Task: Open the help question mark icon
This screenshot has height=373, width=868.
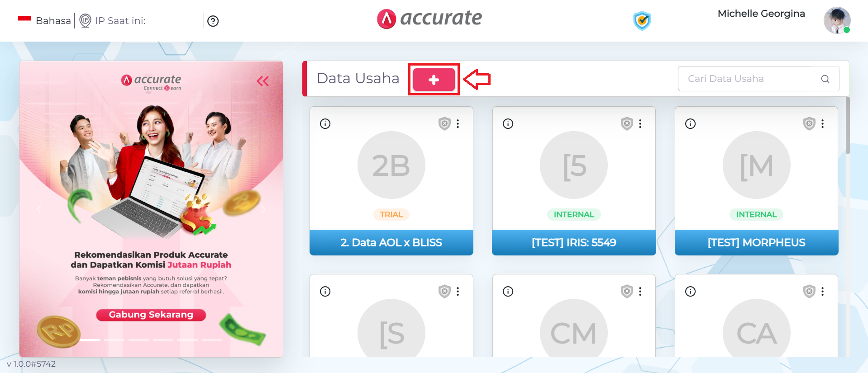Action: coord(213,21)
